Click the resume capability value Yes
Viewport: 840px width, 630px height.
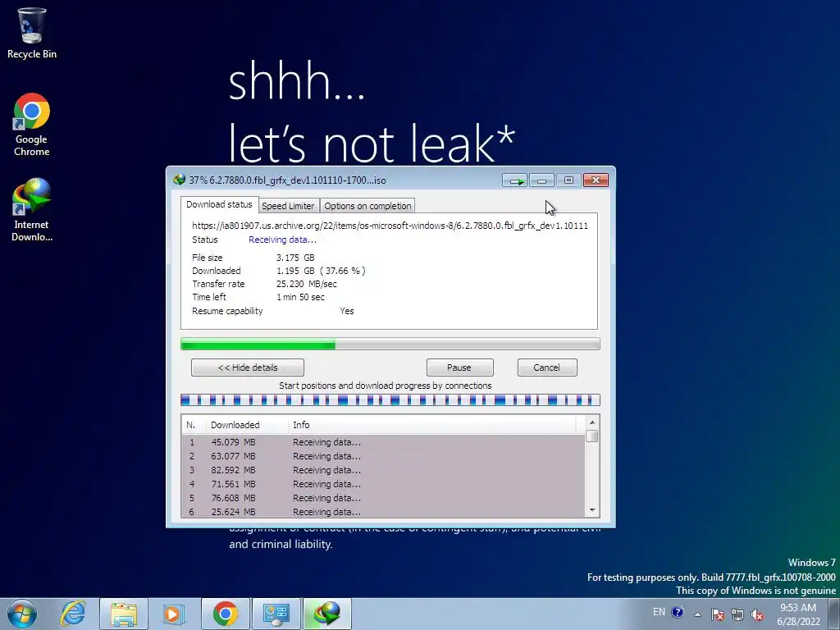click(347, 311)
